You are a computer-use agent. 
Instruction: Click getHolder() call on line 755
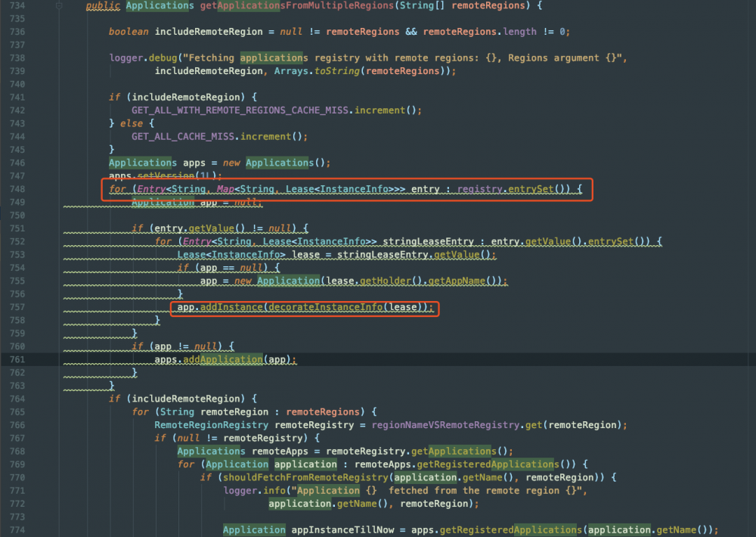click(x=391, y=281)
